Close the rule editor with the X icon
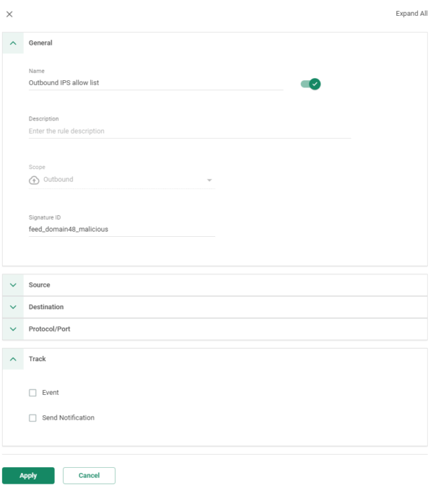433x504 pixels. point(9,14)
